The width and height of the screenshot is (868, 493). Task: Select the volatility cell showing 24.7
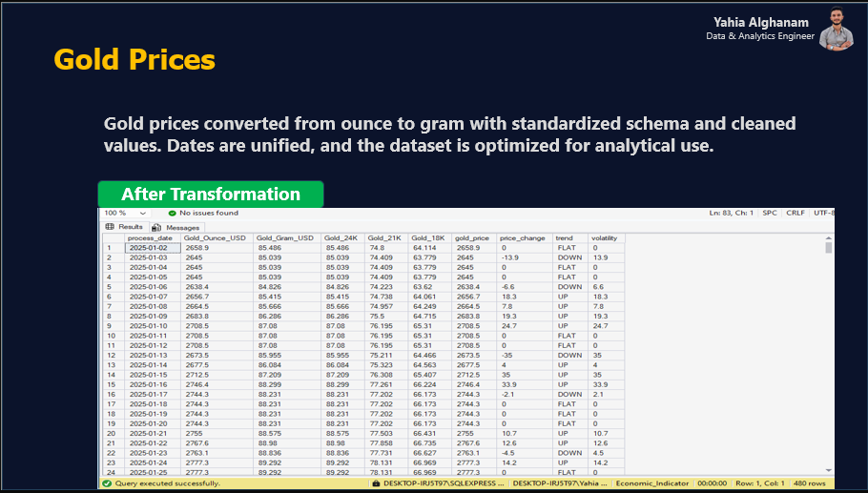(607, 326)
